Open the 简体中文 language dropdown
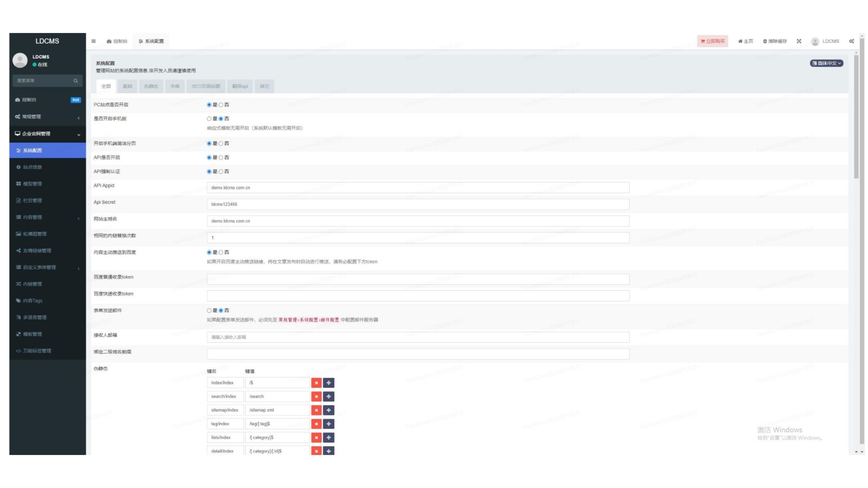The height and width of the screenshot is (488, 868). [x=827, y=63]
